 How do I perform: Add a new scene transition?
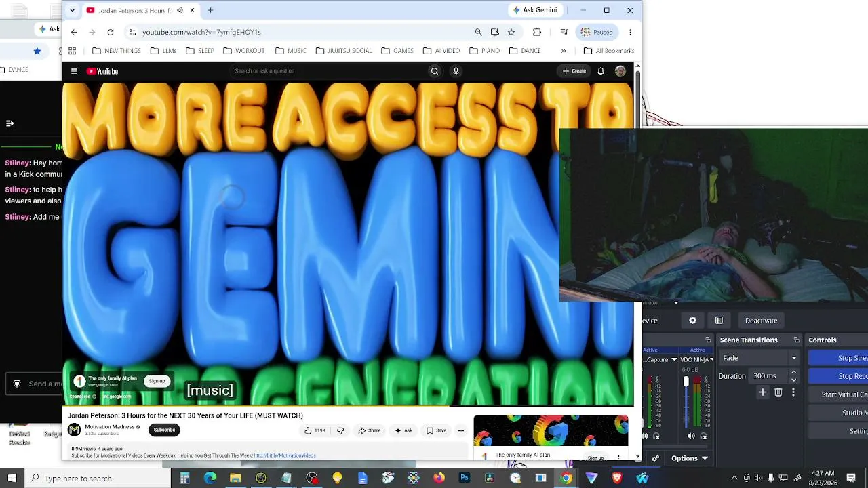point(763,392)
